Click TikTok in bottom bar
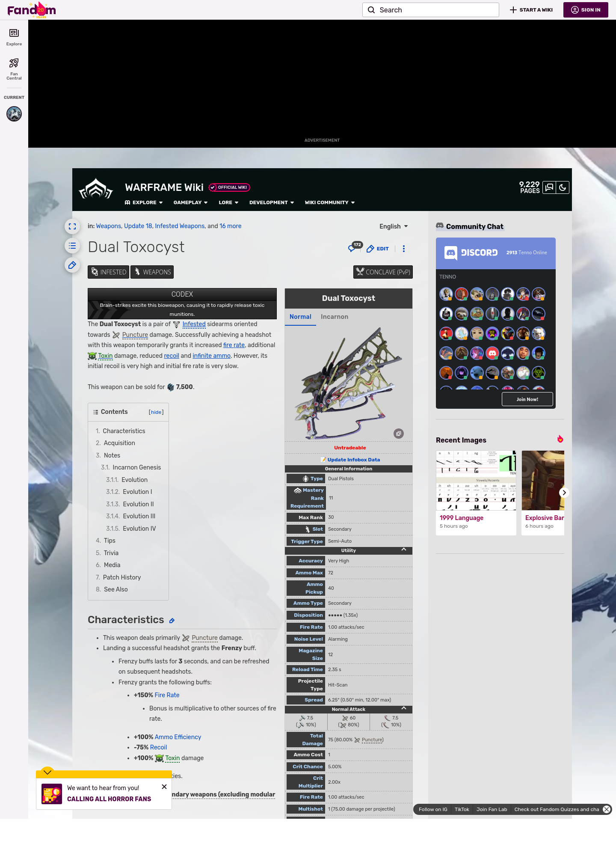Viewport: 616px width, 856px height. [462, 809]
